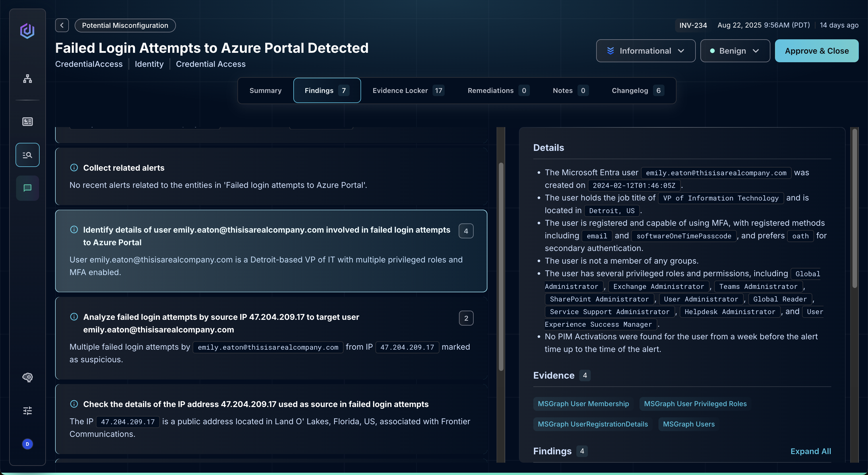Image resolution: width=868 pixels, height=475 pixels.
Task: Select the investigations search sidebar icon
Action: click(x=27, y=155)
